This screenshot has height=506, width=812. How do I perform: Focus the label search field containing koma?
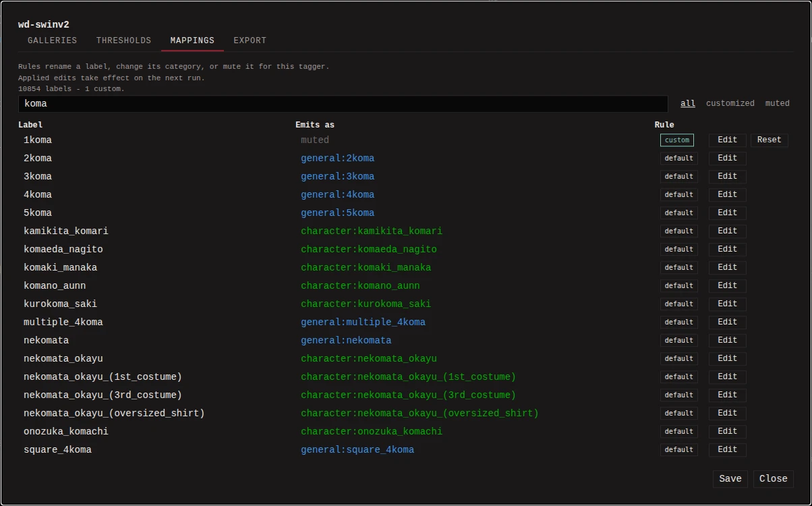(x=343, y=104)
